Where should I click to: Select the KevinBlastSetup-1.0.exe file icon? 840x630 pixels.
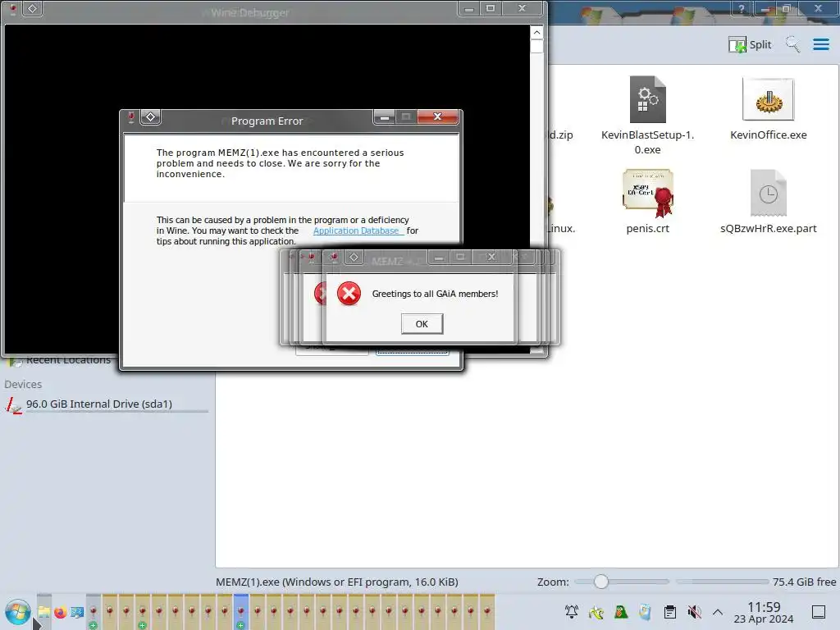pos(647,99)
